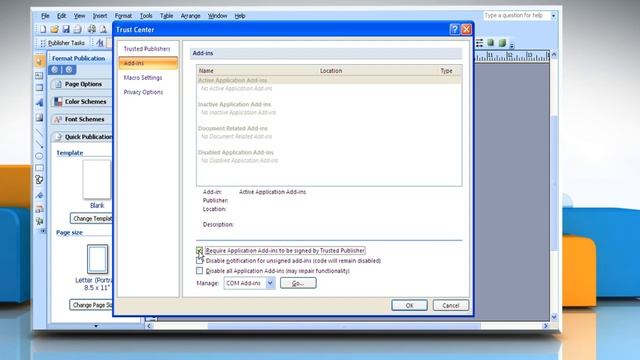Open the Format menu
Screen dimensions: 640x360
(x=123, y=16)
